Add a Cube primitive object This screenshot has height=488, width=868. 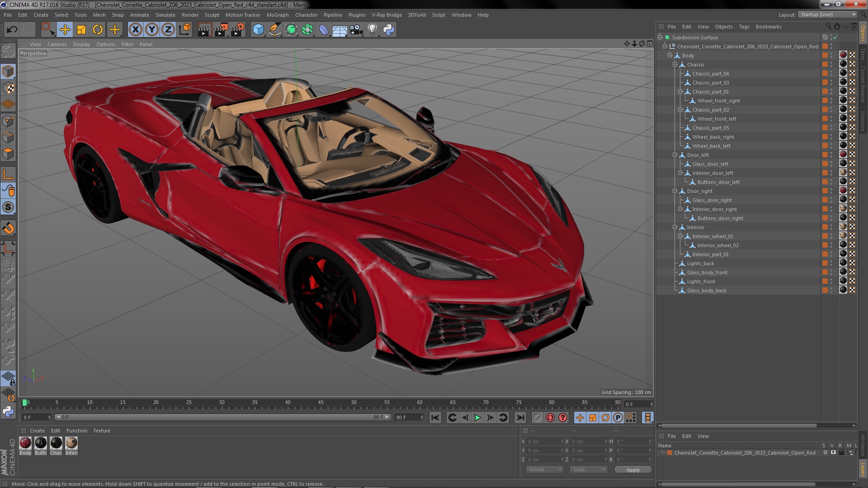pos(258,30)
